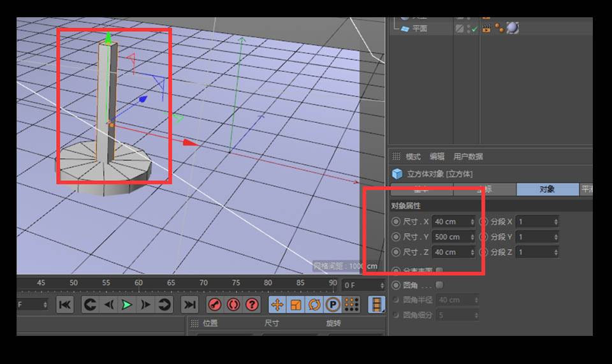This screenshot has width=612, height=364.
Task: Step back one frame
Action: [108, 305]
